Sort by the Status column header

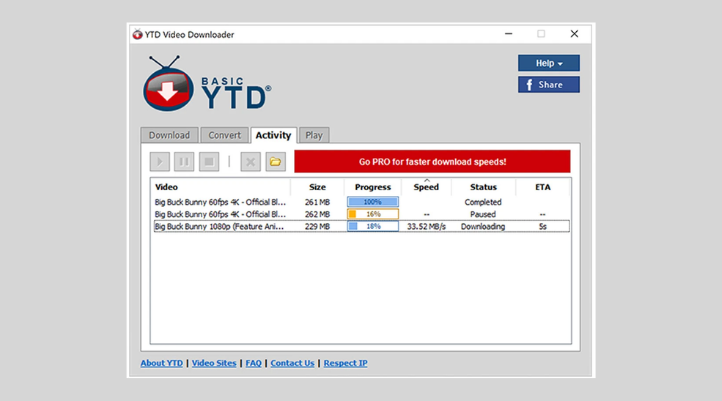pyautogui.click(x=483, y=187)
